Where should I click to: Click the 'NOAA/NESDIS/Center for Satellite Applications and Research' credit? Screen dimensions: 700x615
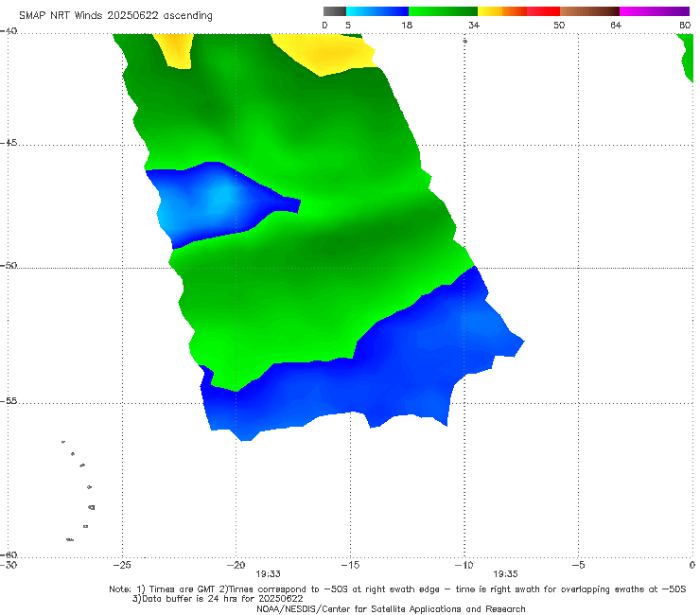(391, 609)
